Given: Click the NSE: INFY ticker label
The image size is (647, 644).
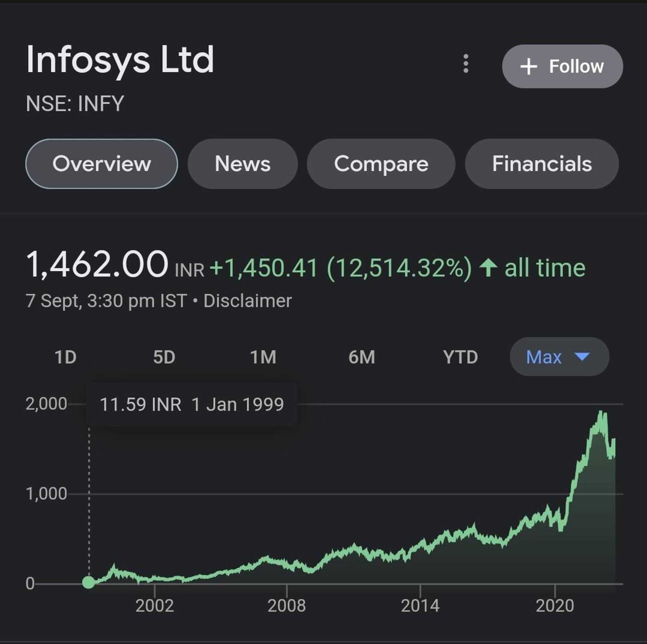Looking at the screenshot, I should [x=75, y=103].
